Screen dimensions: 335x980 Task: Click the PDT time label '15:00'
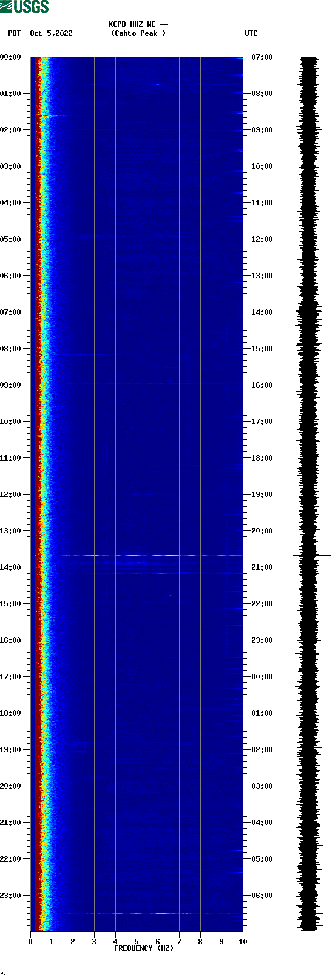click(10, 604)
